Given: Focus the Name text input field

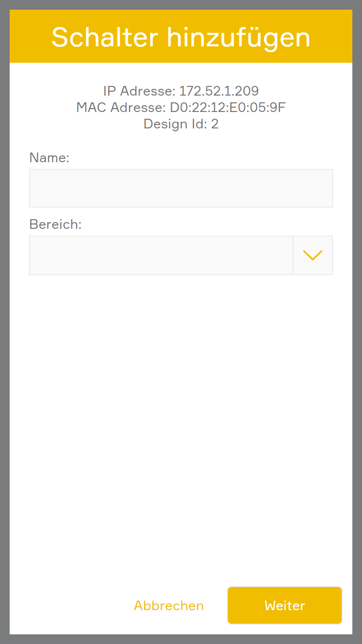Looking at the screenshot, I should pos(181,188).
